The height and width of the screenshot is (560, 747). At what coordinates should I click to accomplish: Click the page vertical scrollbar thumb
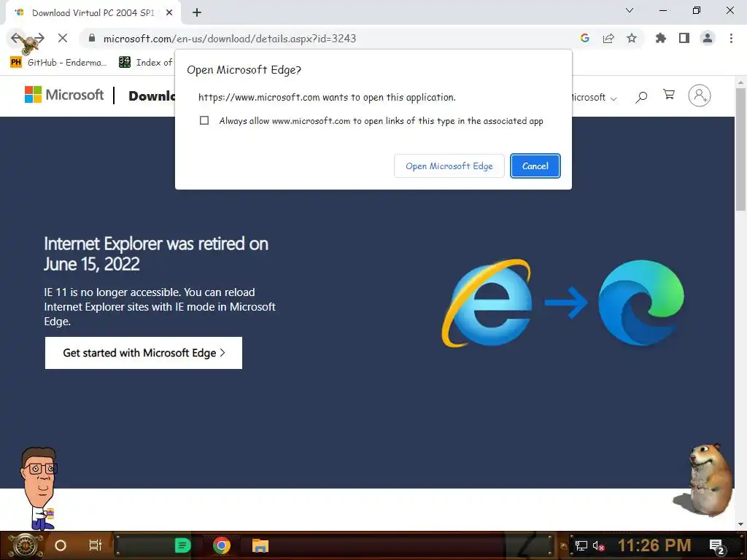pyautogui.click(x=740, y=149)
